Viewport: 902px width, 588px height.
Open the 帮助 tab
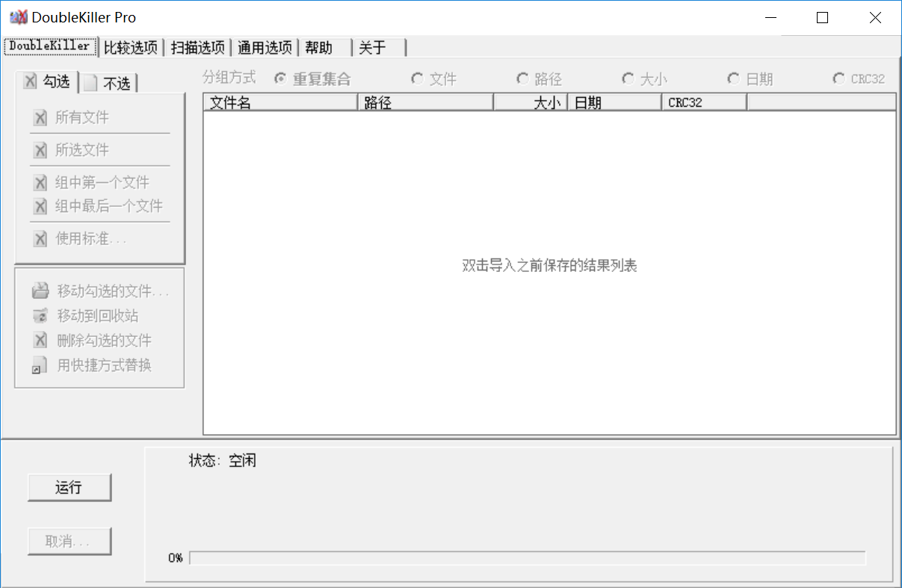point(326,48)
